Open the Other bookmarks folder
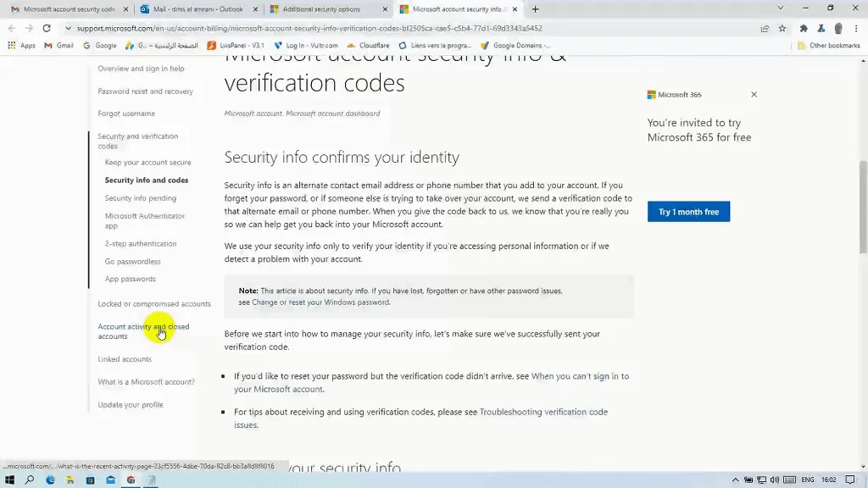Image resolution: width=868 pixels, height=488 pixels. pyautogui.click(x=829, y=46)
